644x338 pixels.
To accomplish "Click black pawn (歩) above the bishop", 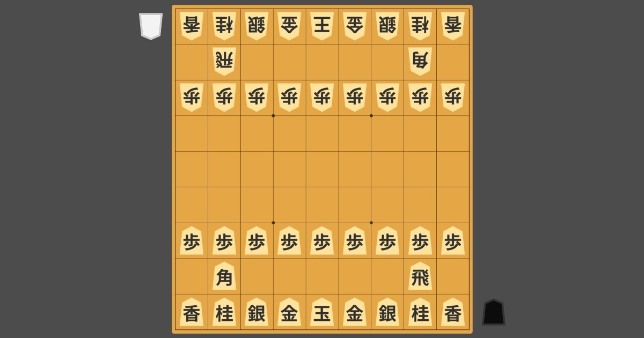I will 224,241.
